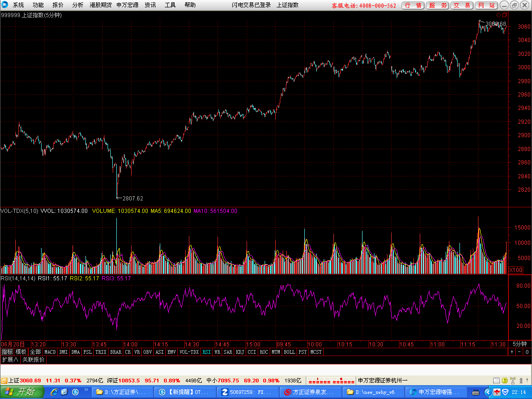This screenshot has width=532, height=399.
Task: Click the red restore-window icon above the chart
Action: pos(505,15)
